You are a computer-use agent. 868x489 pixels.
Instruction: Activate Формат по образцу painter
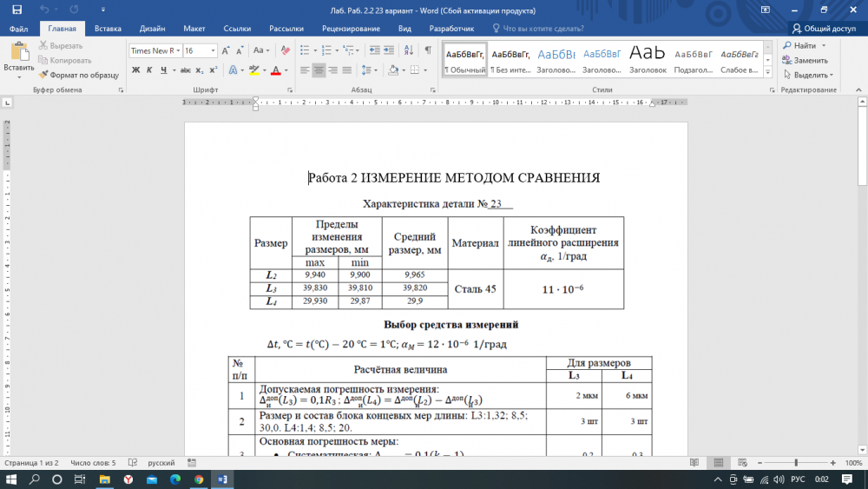79,75
